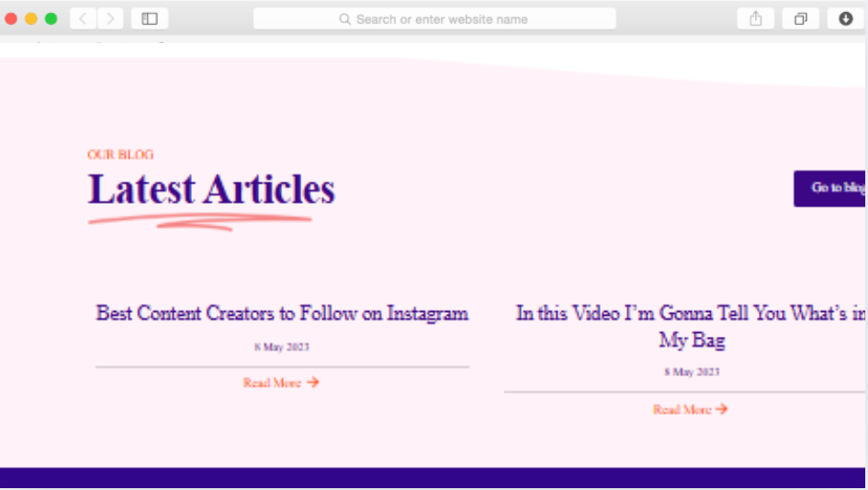Open Best Content Creators to Follow on Instagram article
Screen dimensions: 868x490
(282, 314)
